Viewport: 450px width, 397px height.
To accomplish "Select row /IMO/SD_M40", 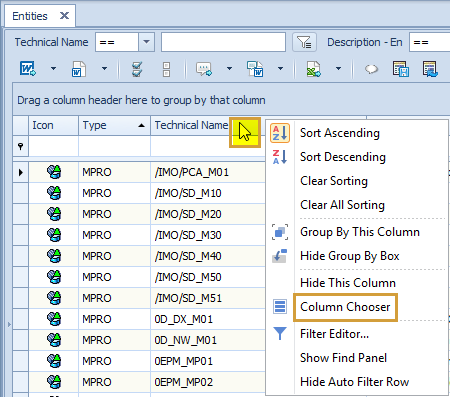I will coord(188,256).
